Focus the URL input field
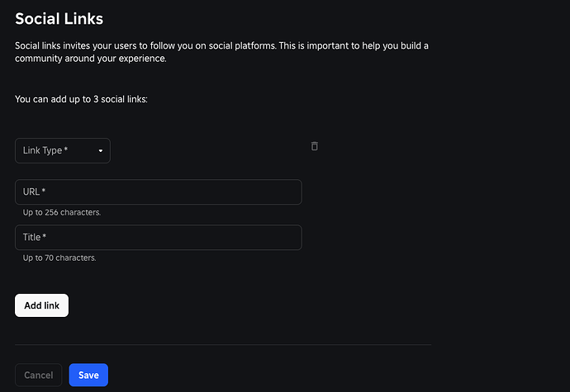The height and width of the screenshot is (392, 570). [159, 191]
